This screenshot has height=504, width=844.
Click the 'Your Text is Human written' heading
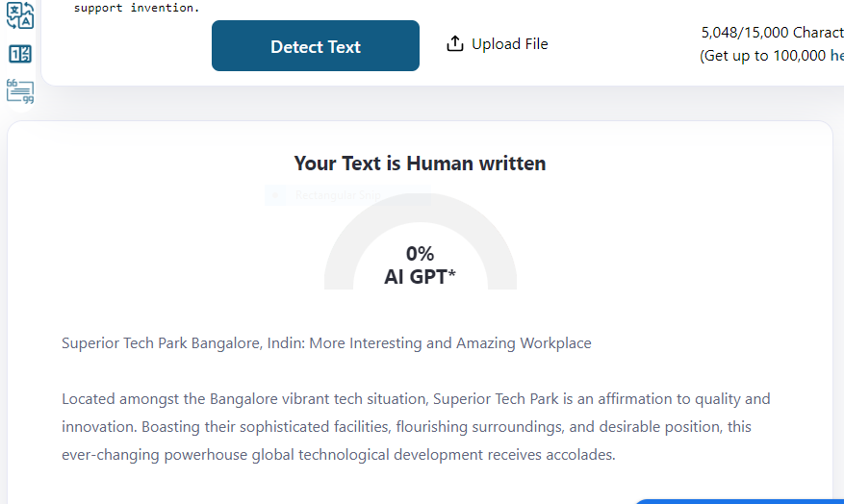pyautogui.click(x=420, y=164)
